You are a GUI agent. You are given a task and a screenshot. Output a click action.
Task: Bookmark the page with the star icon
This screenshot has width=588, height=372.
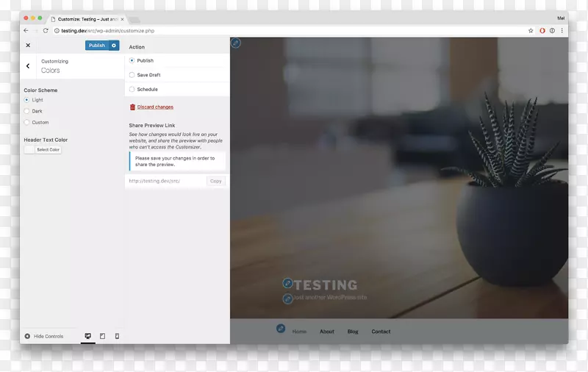click(531, 31)
